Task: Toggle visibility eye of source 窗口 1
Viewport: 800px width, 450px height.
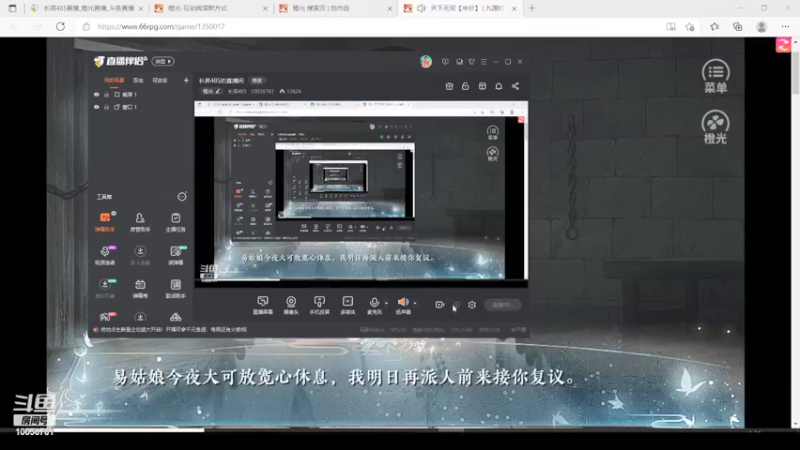Action: 96,107
